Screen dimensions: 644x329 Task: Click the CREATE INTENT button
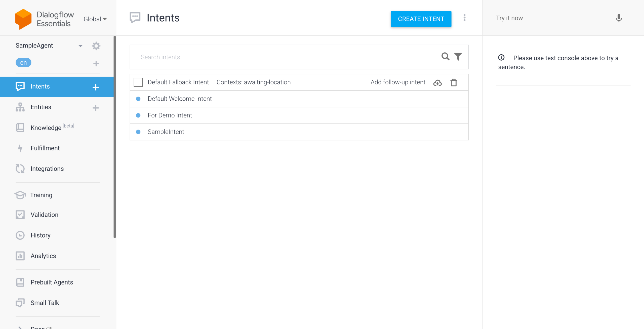[x=421, y=19]
